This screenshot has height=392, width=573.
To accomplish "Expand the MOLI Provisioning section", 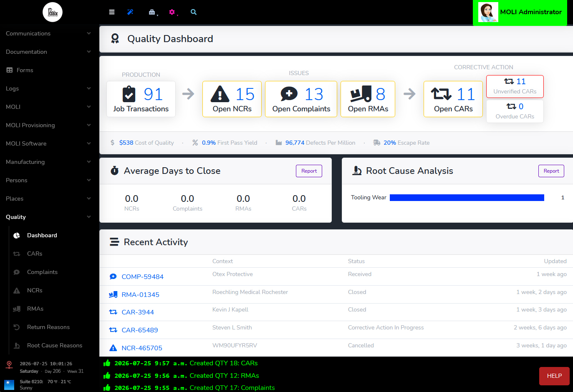I will [x=50, y=125].
